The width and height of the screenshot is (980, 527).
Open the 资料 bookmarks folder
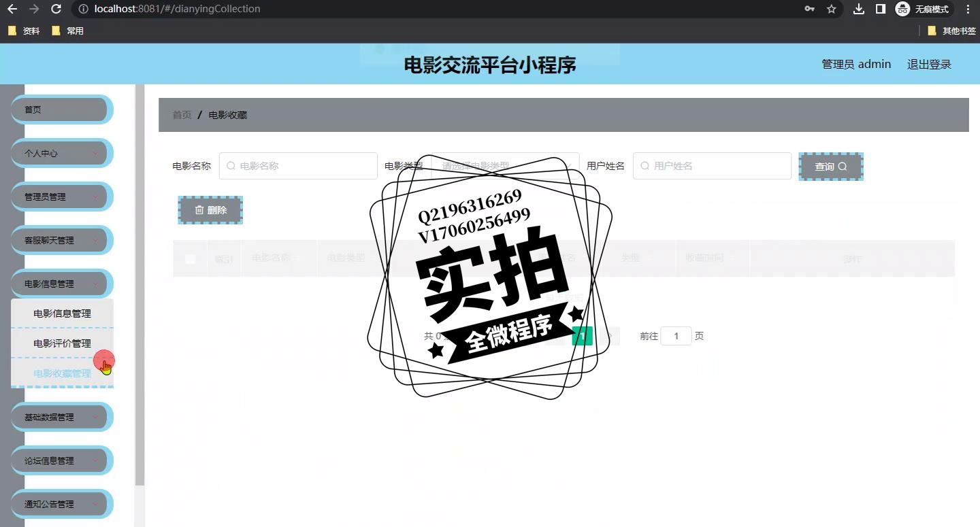[x=24, y=31]
